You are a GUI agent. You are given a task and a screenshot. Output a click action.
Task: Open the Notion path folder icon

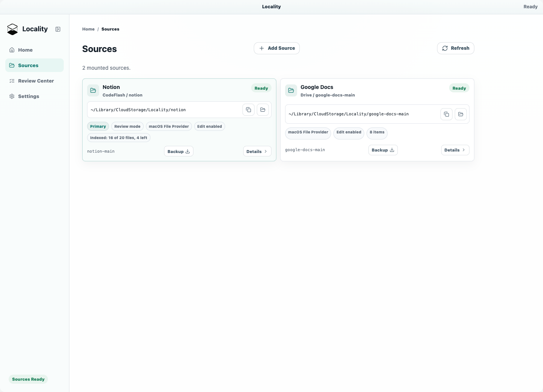pyautogui.click(x=263, y=110)
